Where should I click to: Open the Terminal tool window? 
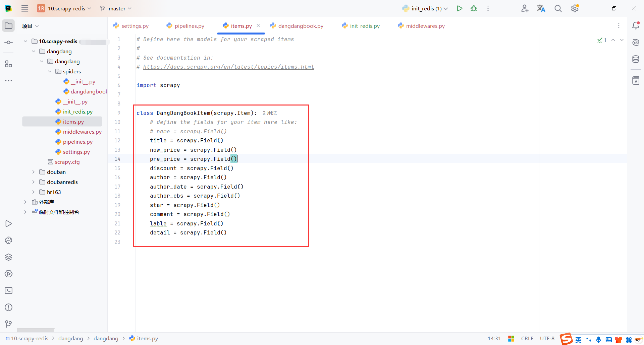(x=8, y=291)
